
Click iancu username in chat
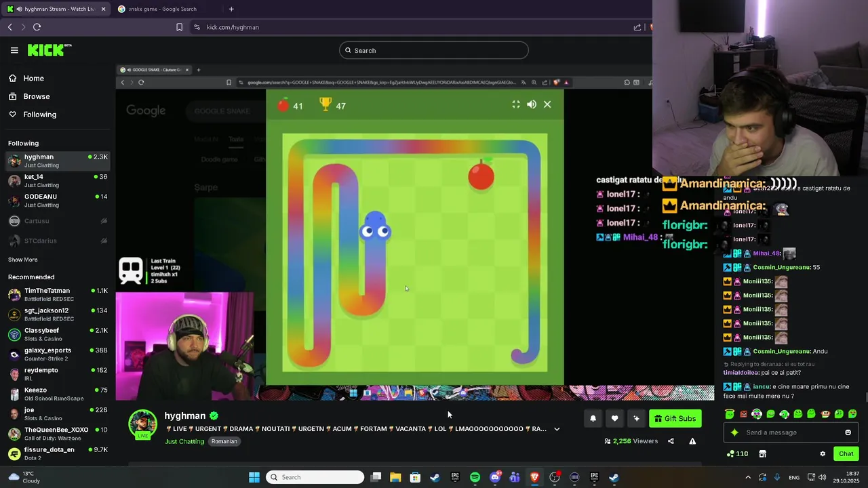[x=762, y=386]
